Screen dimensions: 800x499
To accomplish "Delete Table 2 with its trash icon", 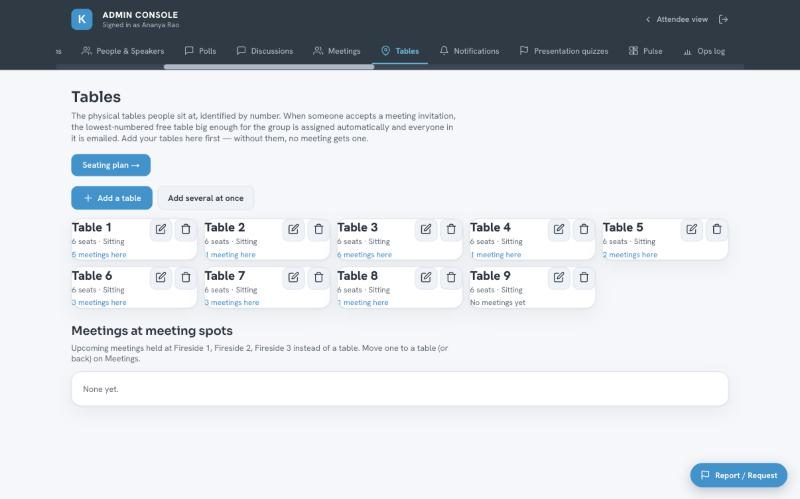I will coord(318,229).
